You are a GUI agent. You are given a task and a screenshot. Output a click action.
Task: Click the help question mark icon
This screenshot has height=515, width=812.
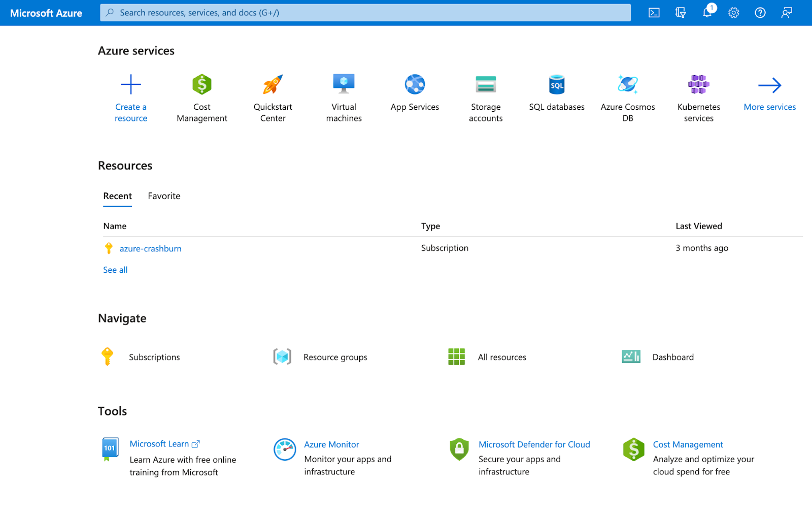tap(760, 12)
